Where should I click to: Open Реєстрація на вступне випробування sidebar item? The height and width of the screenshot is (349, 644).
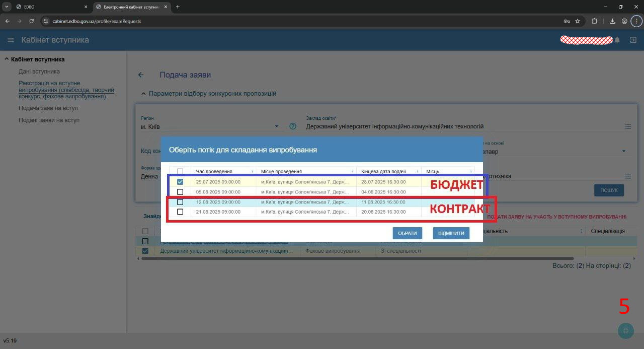pyautogui.click(x=66, y=90)
